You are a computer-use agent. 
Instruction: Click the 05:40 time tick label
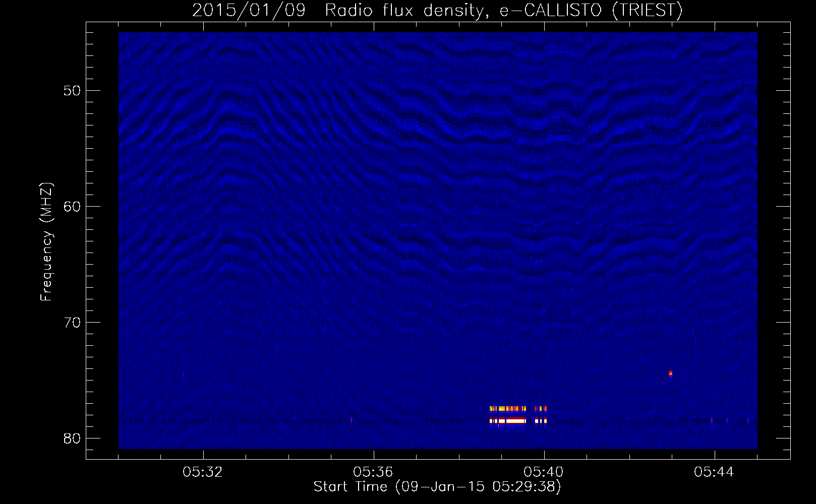pyautogui.click(x=544, y=472)
